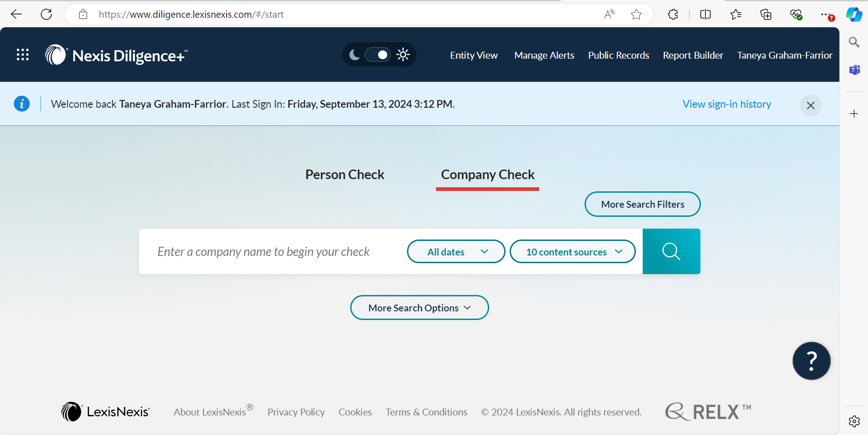Open Microsoft Teams sidebar icon
This screenshot has width=868, height=435.
click(854, 70)
